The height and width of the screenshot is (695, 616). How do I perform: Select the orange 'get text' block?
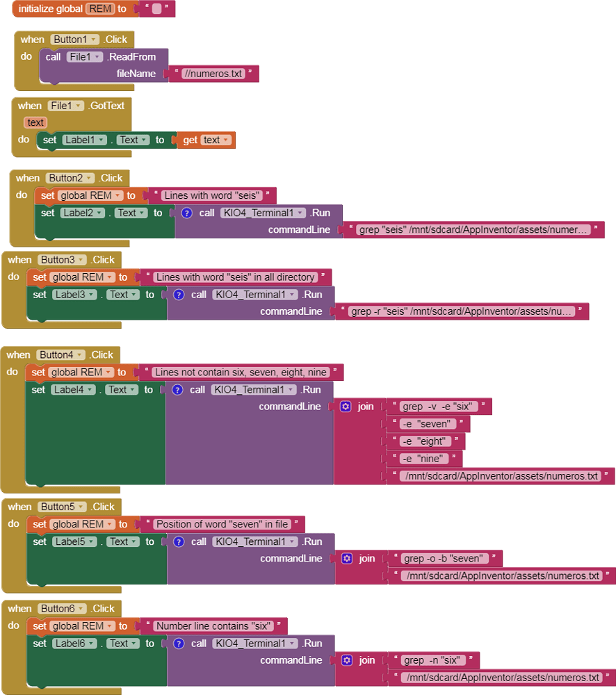point(190,140)
